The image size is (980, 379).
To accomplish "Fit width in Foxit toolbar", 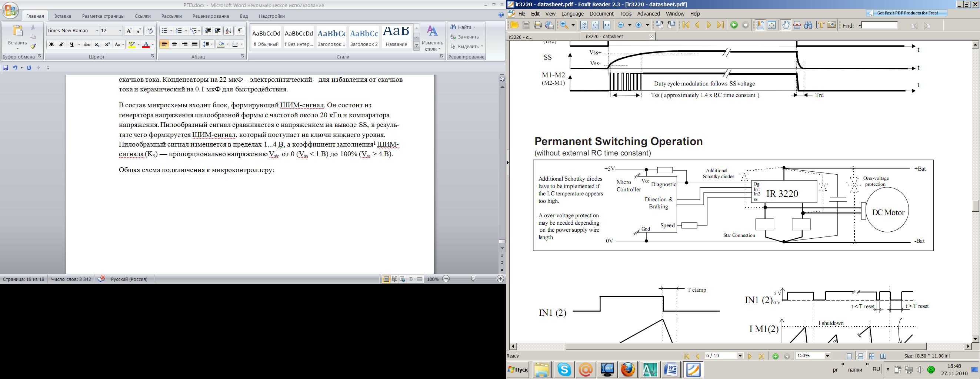I will tap(607, 25).
